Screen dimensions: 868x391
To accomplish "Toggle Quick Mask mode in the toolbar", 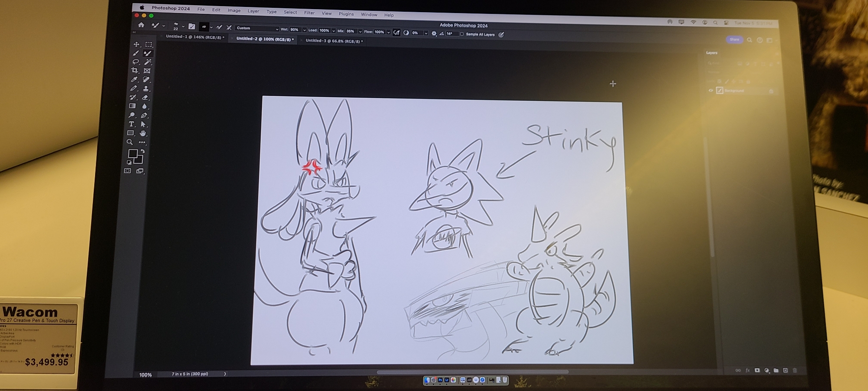I will coord(128,171).
